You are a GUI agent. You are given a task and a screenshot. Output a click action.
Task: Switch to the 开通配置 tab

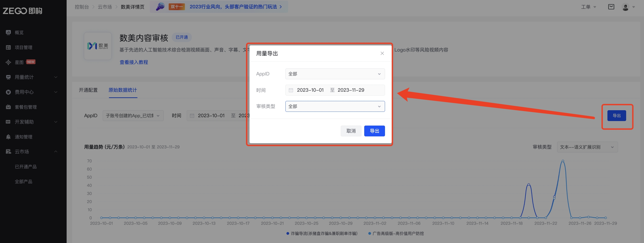coord(88,90)
